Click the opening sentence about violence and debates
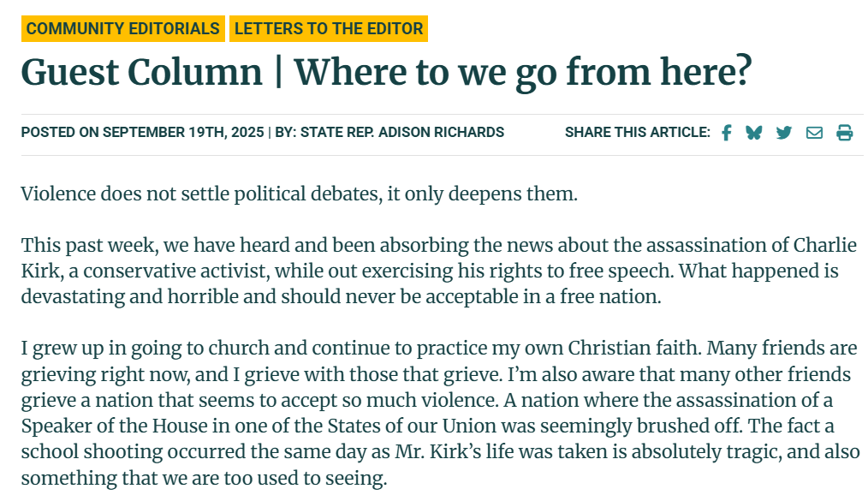The image size is (868, 495). (300, 194)
